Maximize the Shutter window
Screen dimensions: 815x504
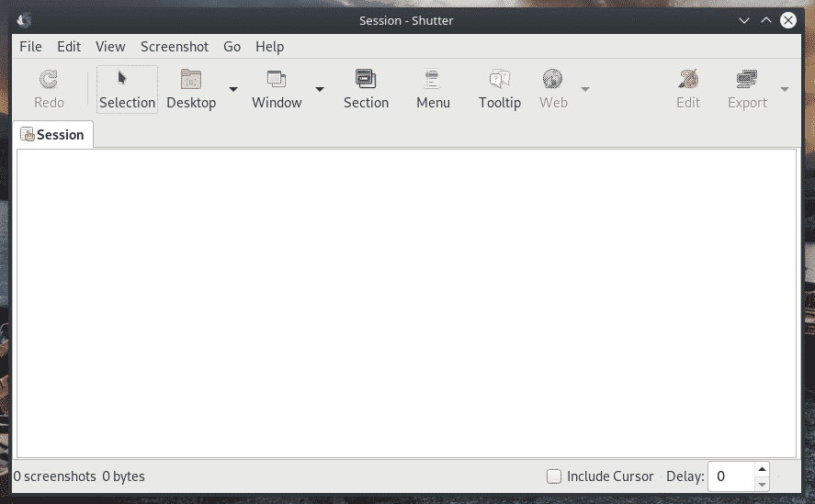[766, 21]
